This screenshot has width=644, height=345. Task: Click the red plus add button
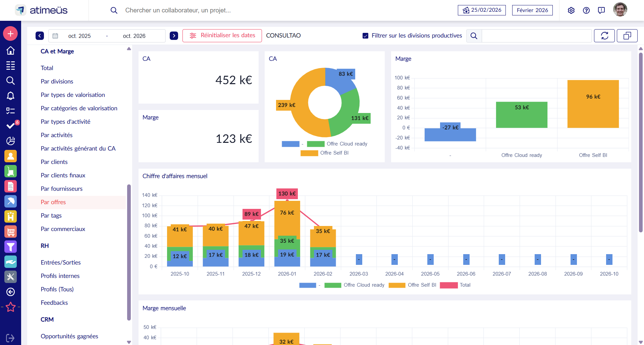click(x=10, y=34)
